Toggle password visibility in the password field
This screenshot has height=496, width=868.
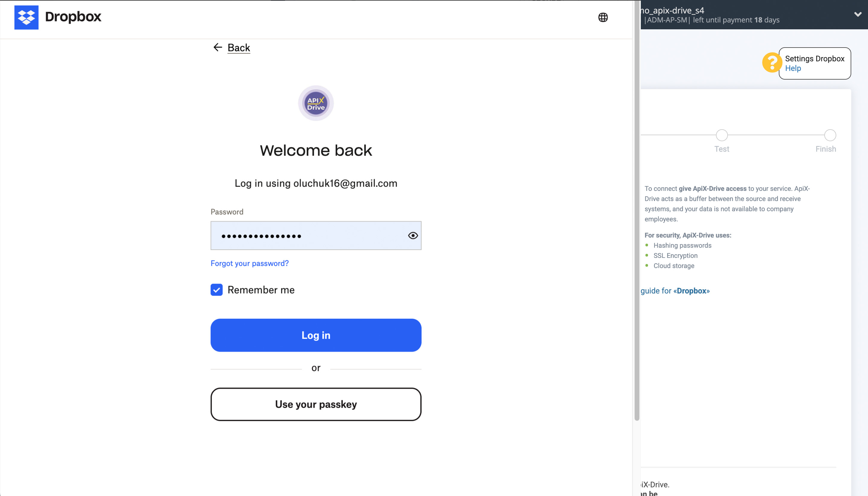point(413,235)
